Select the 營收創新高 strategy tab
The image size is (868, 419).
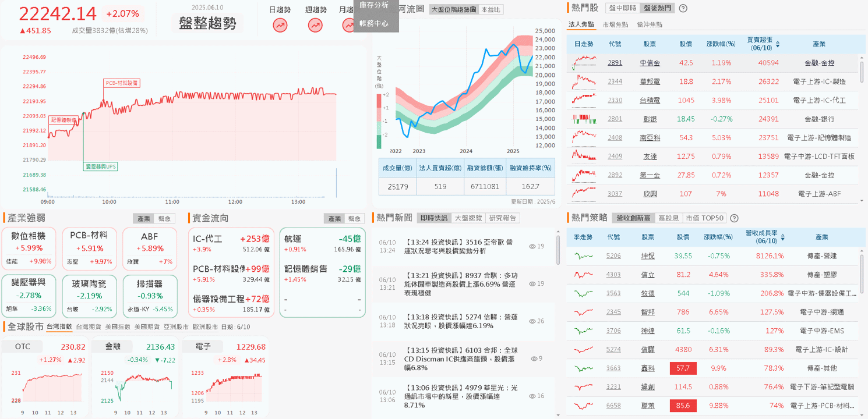coord(634,218)
